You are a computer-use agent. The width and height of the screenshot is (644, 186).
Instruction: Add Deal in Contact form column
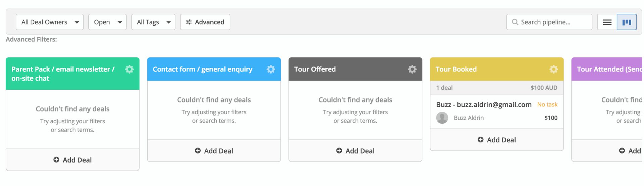pyautogui.click(x=214, y=151)
